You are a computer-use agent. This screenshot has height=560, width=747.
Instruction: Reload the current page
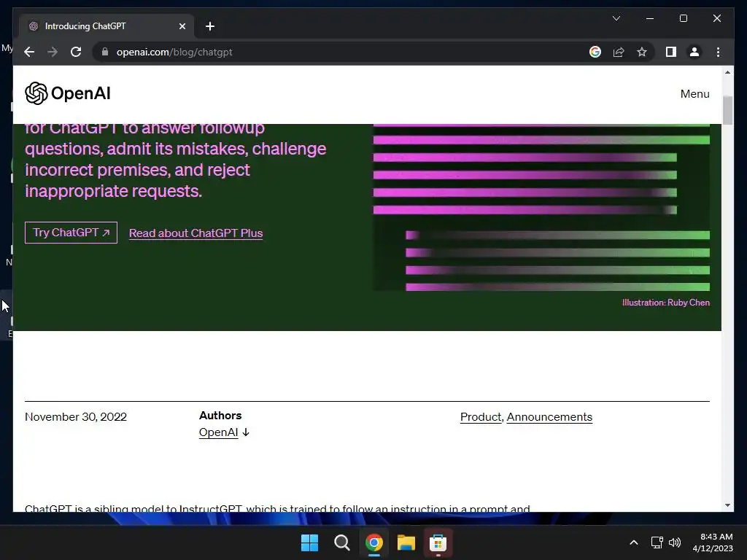(x=76, y=52)
